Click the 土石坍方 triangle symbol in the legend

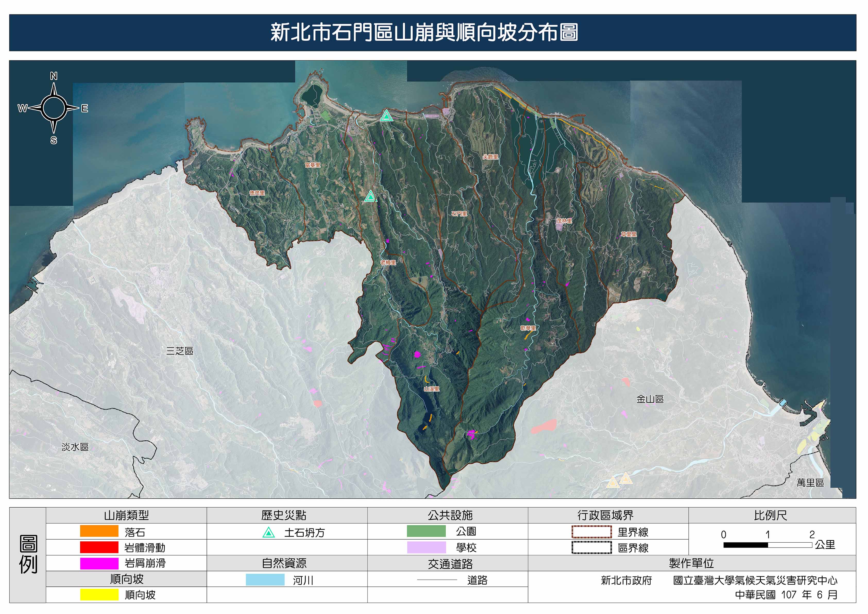pyautogui.click(x=268, y=533)
